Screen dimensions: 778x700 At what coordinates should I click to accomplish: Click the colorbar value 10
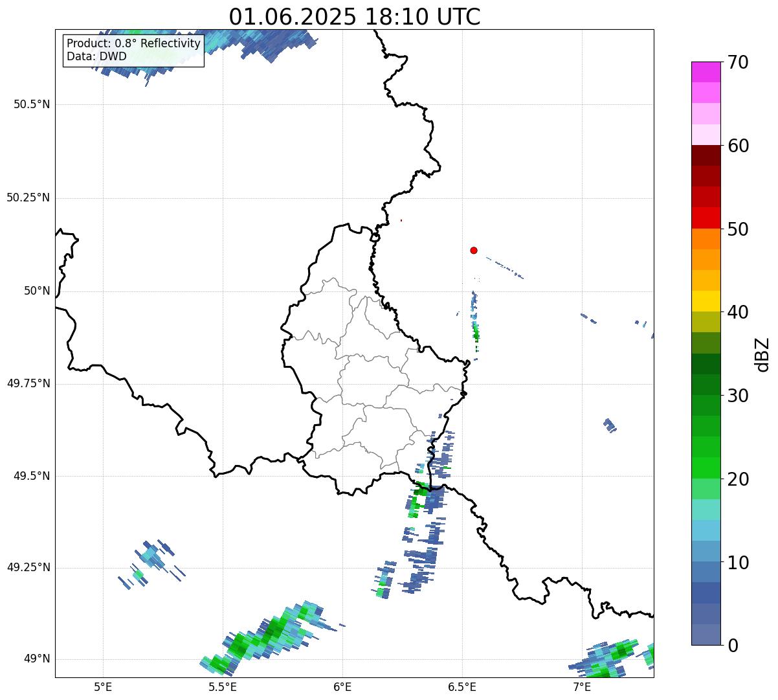pos(738,563)
